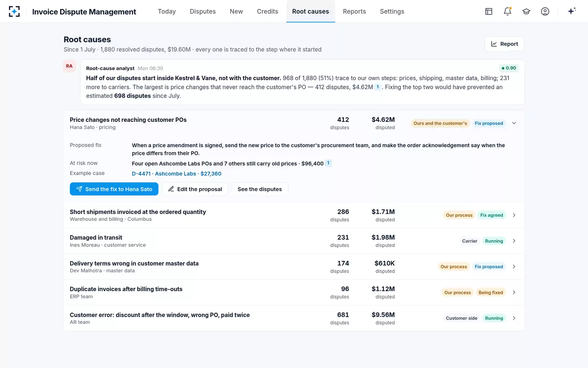This screenshot has width=588, height=368.
Task: Open the user account icon
Action: coord(545,11)
